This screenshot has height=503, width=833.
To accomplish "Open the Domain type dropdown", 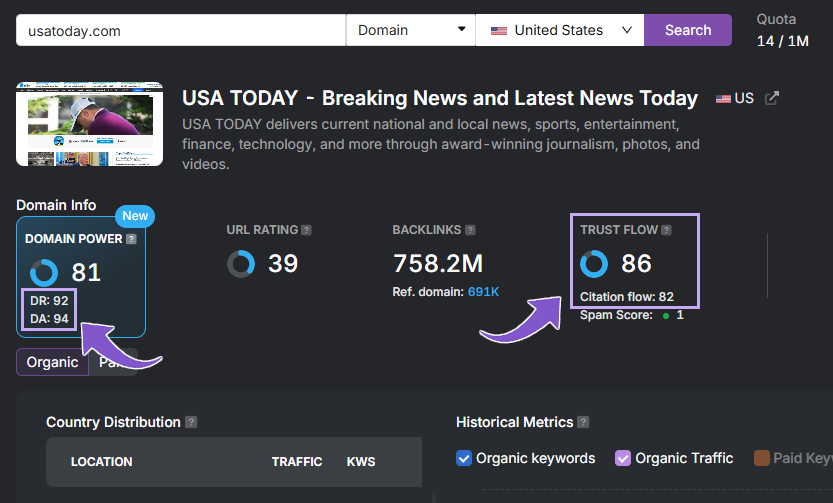I will click(x=411, y=30).
